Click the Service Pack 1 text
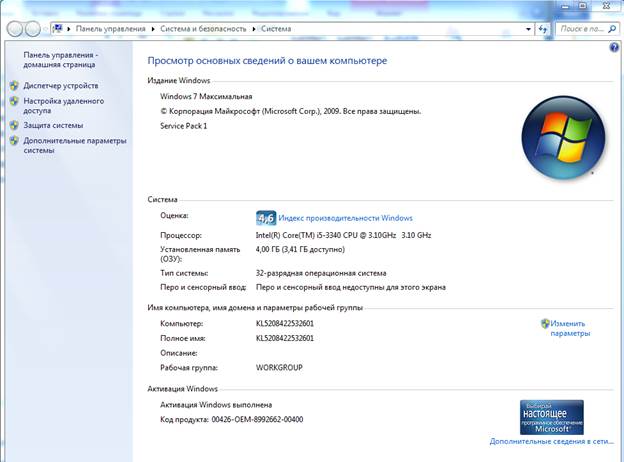This screenshot has width=624, height=462. (x=183, y=126)
